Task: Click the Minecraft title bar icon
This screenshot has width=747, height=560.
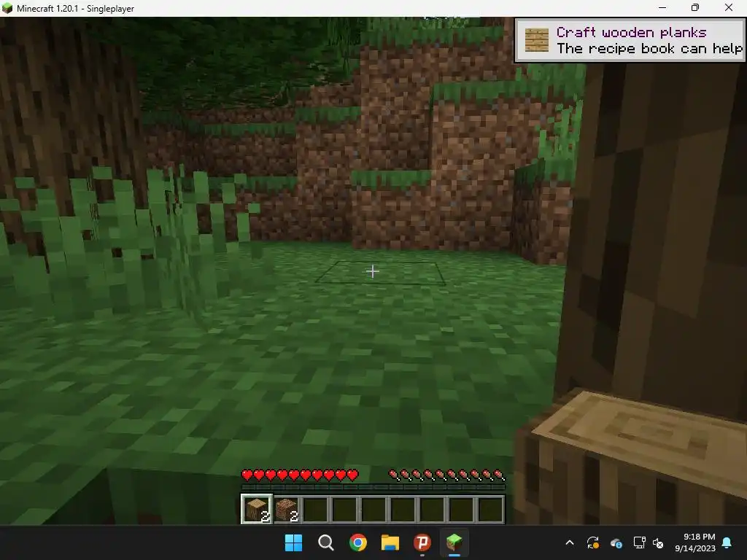Action: pos(7,8)
